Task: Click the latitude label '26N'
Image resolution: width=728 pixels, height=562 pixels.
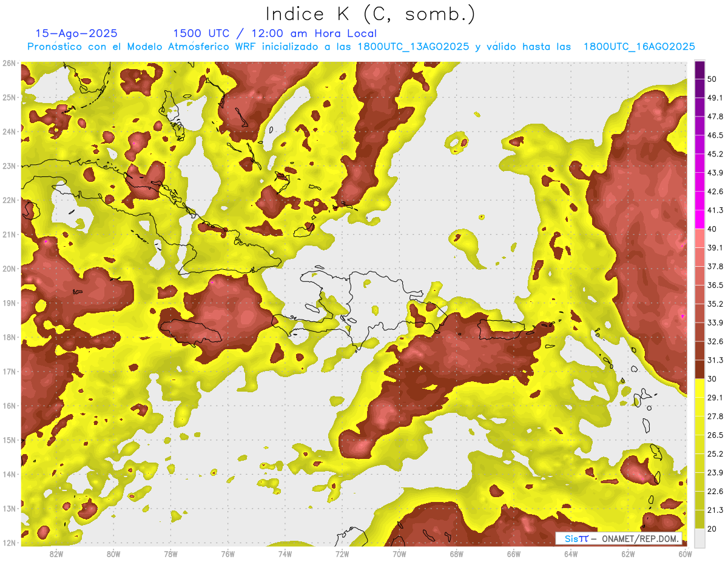Action: (9, 63)
